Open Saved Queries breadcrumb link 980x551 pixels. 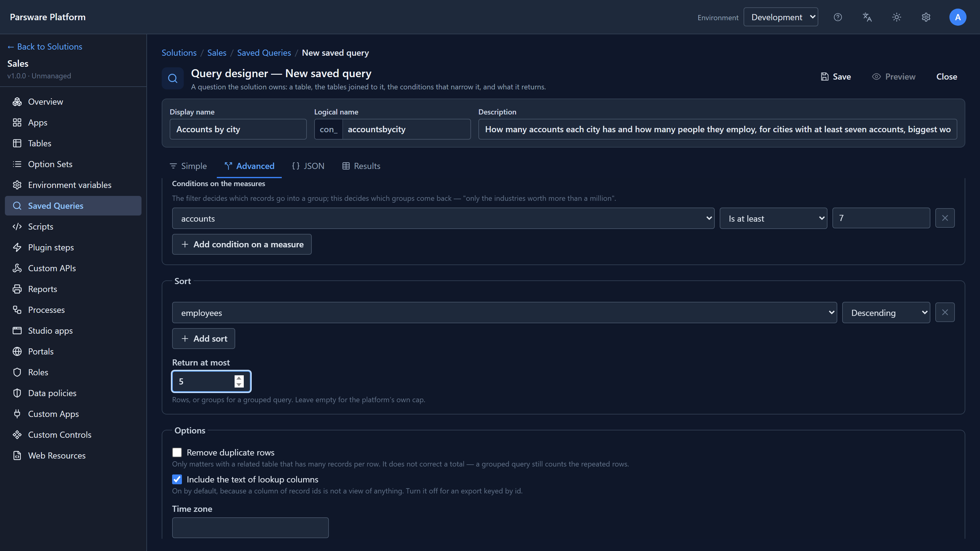(264, 53)
